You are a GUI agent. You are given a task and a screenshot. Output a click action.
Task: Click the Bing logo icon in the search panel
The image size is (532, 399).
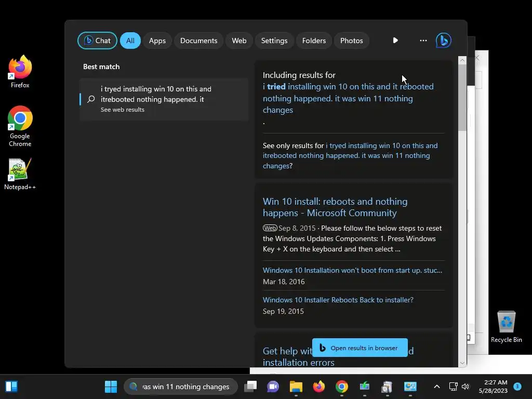pos(444,41)
